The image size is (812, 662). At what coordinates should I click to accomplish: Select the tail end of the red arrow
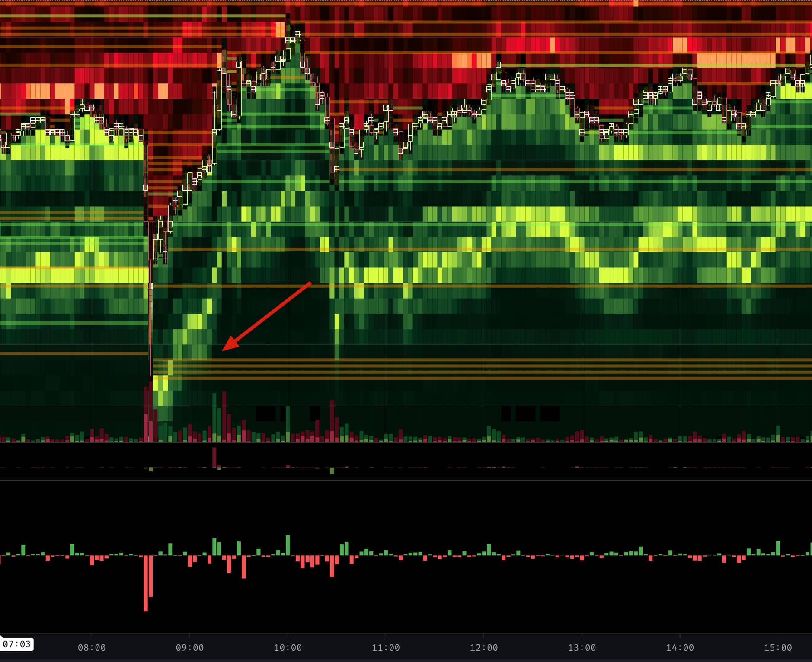[310, 283]
